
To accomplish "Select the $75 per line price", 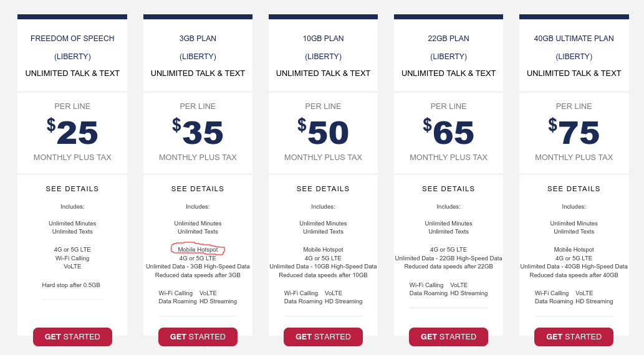I will tap(574, 133).
